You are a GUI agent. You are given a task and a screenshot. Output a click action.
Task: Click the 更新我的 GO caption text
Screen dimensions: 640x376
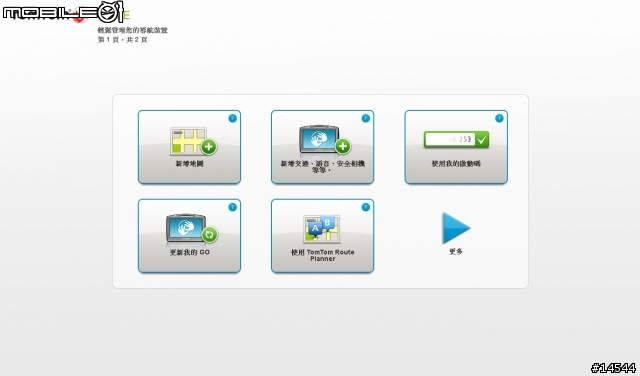[x=189, y=253]
